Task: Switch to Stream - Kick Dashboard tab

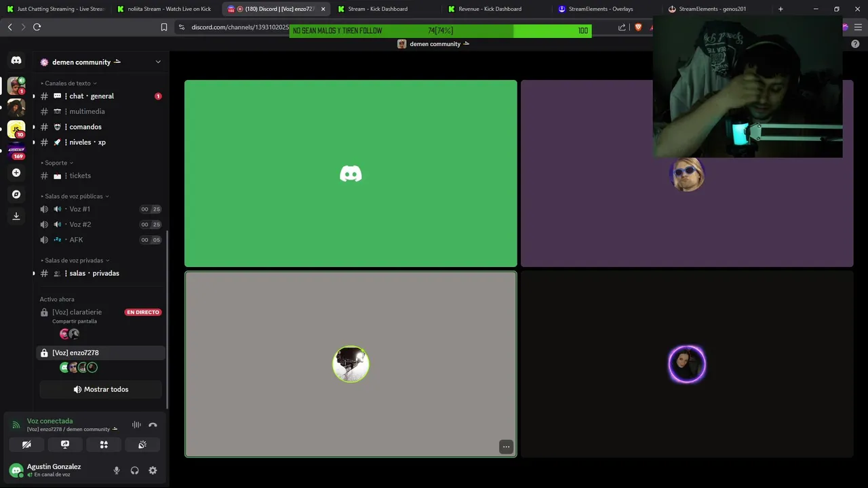Action: click(x=386, y=9)
